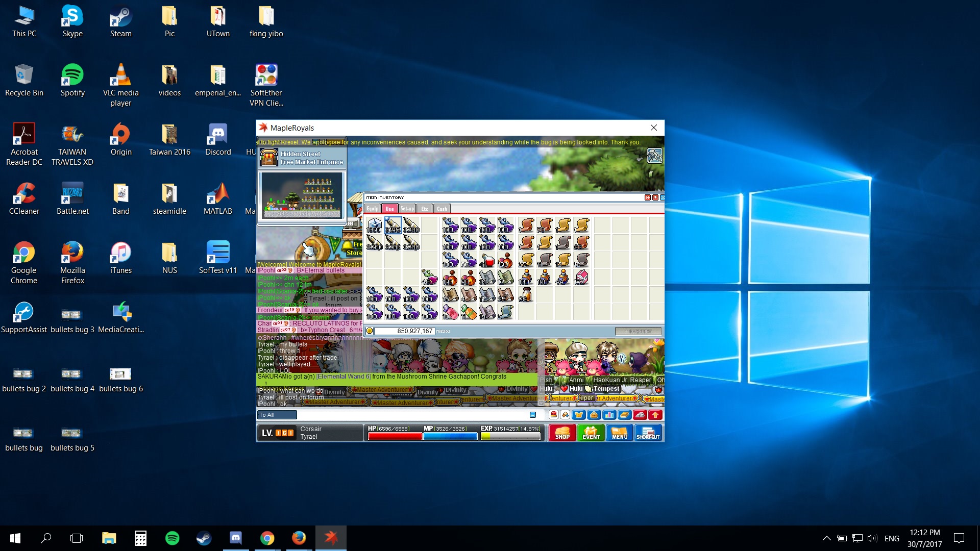Viewport: 980px width, 551px height.
Task: Open the Skill book icon
Action: [x=625, y=415]
